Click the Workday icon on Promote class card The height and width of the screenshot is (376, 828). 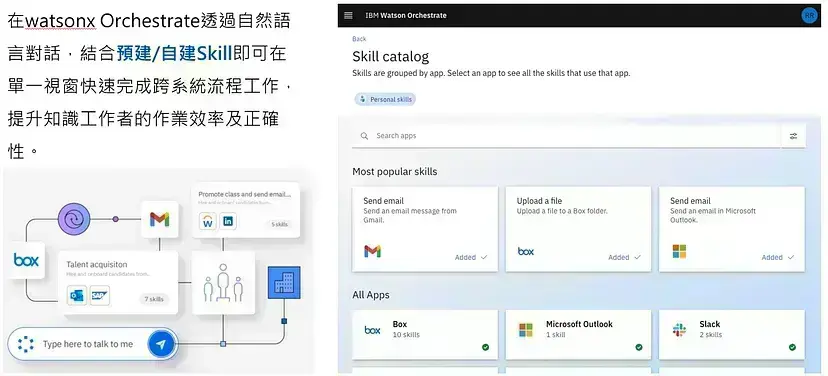(208, 221)
